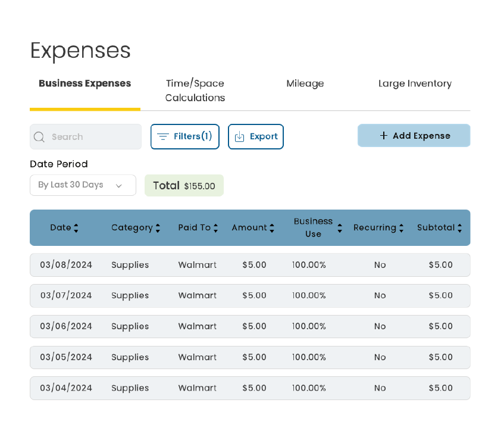504x437 pixels.
Task: Switch to the Time/Space Calculations tab
Action: pyautogui.click(x=195, y=90)
